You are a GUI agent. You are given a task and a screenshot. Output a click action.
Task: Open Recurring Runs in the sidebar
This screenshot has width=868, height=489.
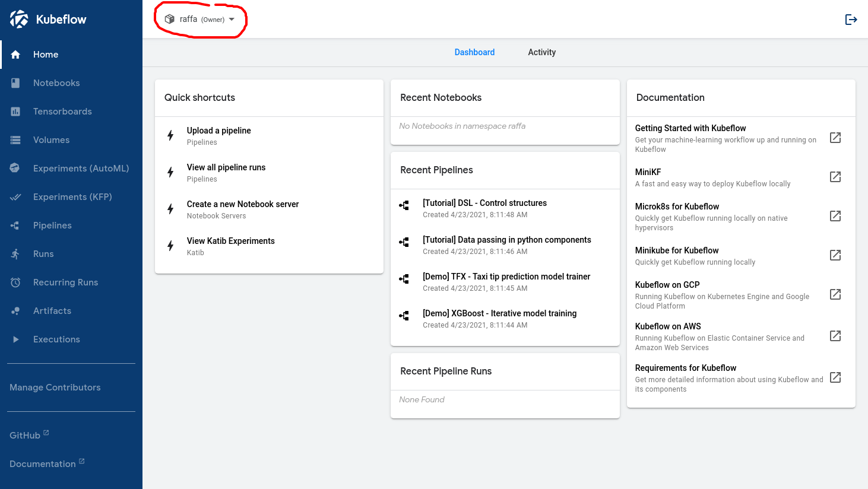click(71, 282)
